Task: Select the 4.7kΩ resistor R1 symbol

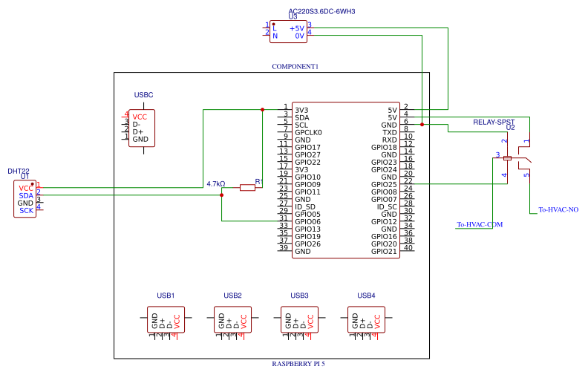Action: 247,187
